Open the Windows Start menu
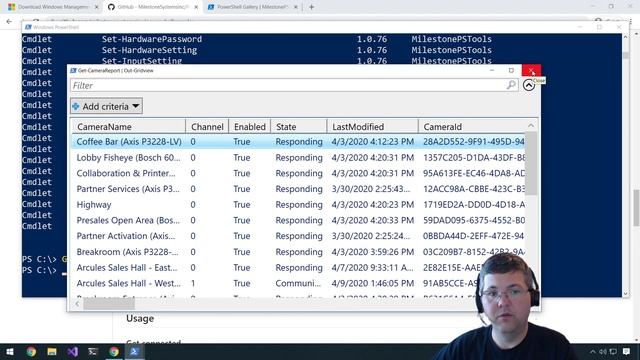The height and width of the screenshot is (360, 640). pos(10,351)
